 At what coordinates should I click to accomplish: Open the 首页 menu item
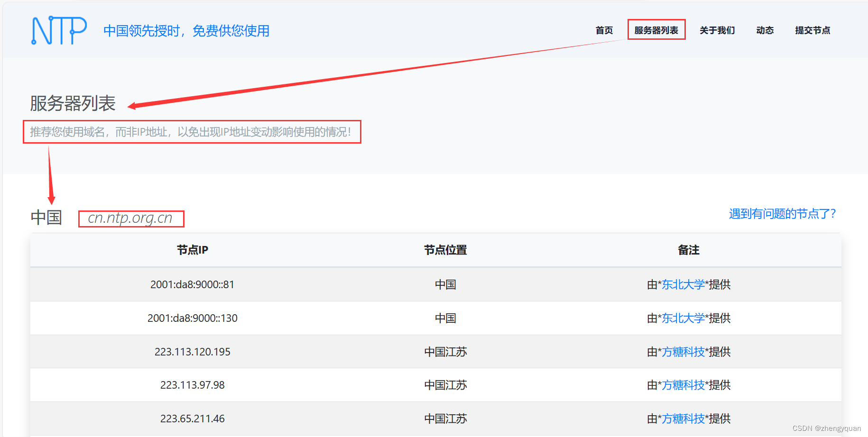[604, 30]
